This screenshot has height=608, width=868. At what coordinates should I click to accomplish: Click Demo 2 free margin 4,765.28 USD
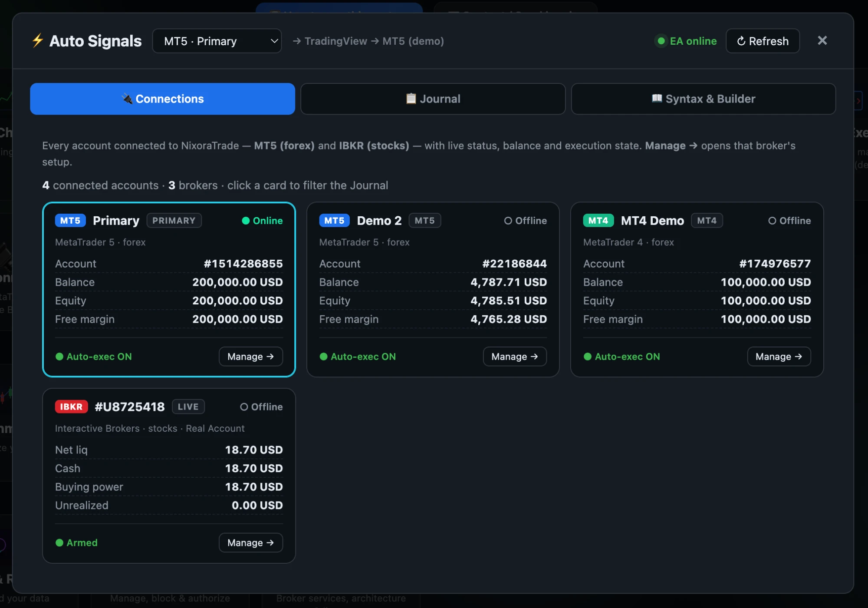coord(509,319)
